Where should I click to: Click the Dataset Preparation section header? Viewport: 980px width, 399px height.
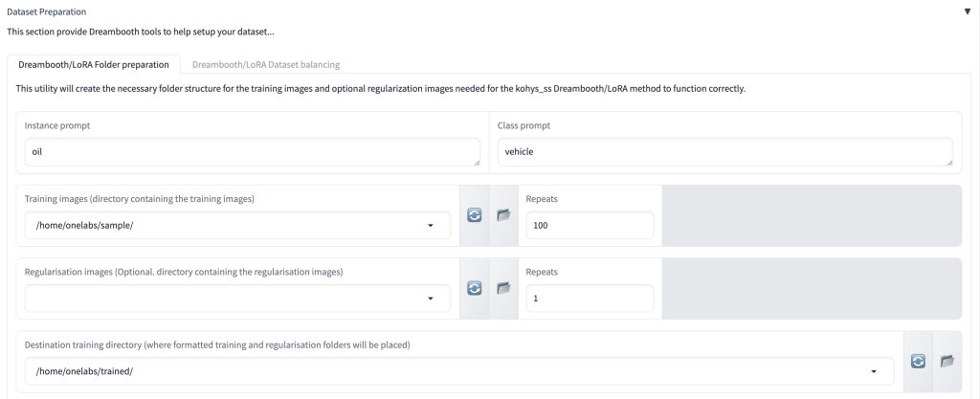point(47,11)
